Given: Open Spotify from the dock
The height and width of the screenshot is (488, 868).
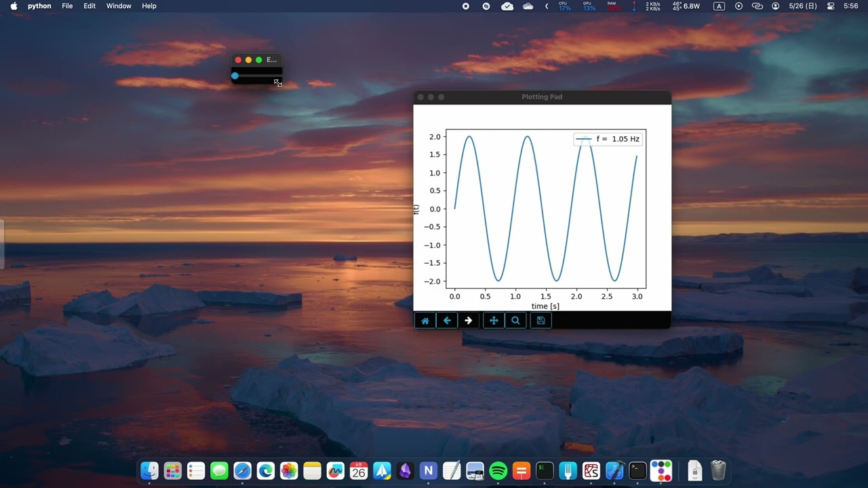Looking at the screenshot, I should (x=498, y=470).
